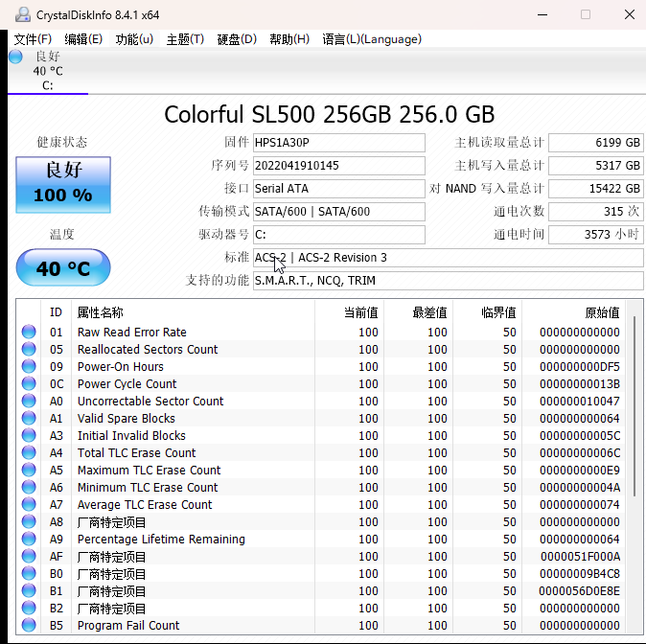The width and height of the screenshot is (646, 644).
Task: Select the Program Fail Count attribute name
Action: pyautogui.click(x=128, y=625)
